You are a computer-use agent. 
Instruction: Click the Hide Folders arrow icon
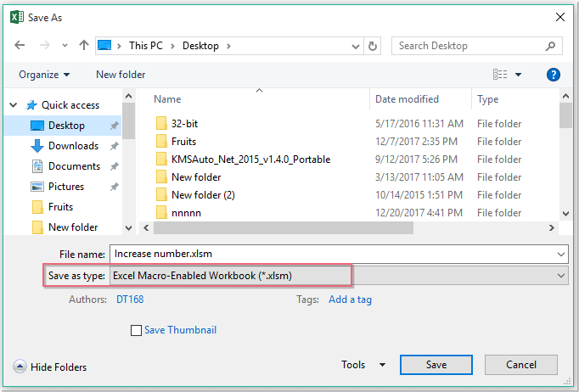click(x=20, y=367)
